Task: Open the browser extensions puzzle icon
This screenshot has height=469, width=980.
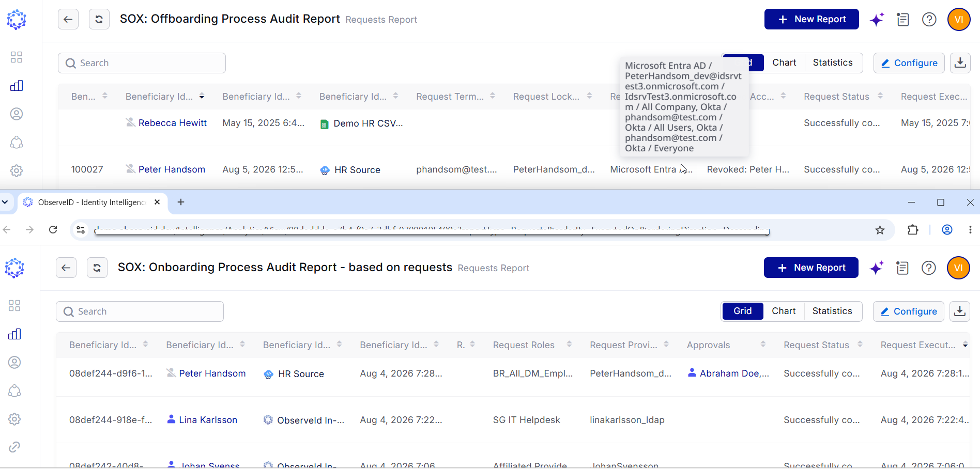Action: click(x=913, y=230)
